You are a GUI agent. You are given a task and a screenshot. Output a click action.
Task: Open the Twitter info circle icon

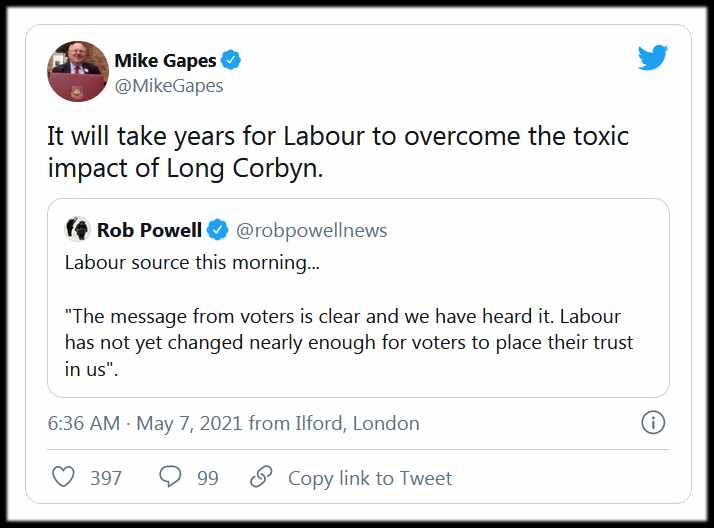652,423
